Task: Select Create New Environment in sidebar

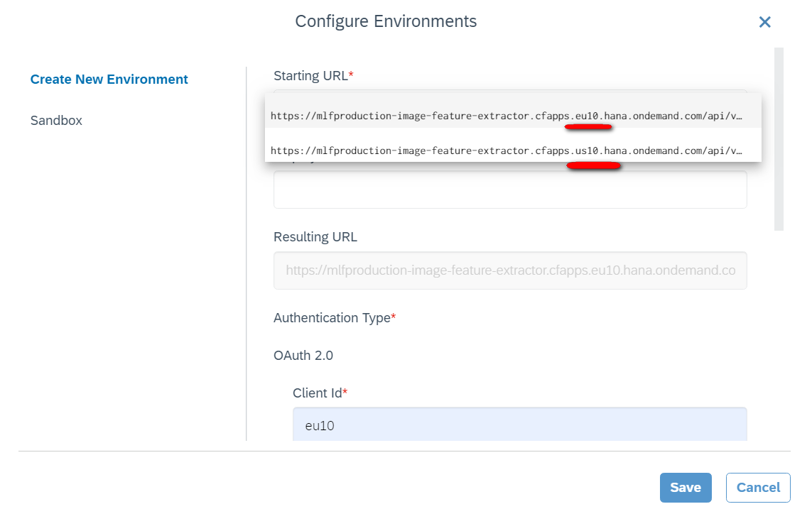Action: point(109,80)
